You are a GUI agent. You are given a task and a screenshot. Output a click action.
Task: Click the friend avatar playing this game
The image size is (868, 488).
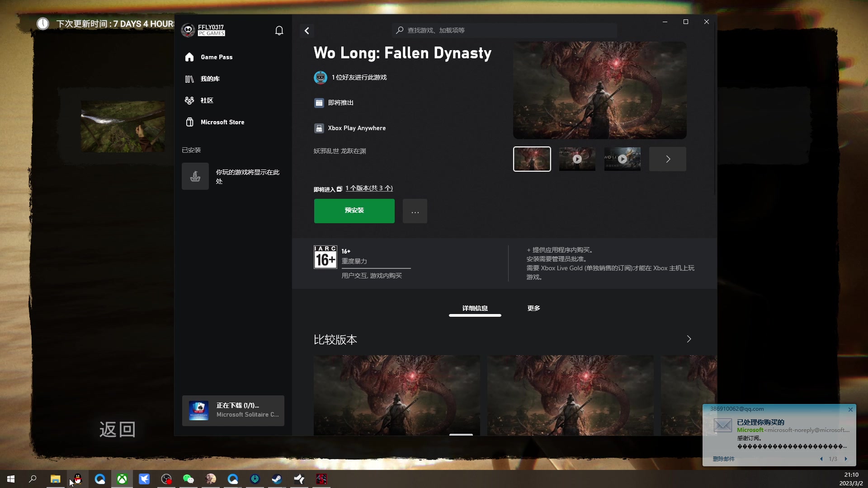(321, 77)
